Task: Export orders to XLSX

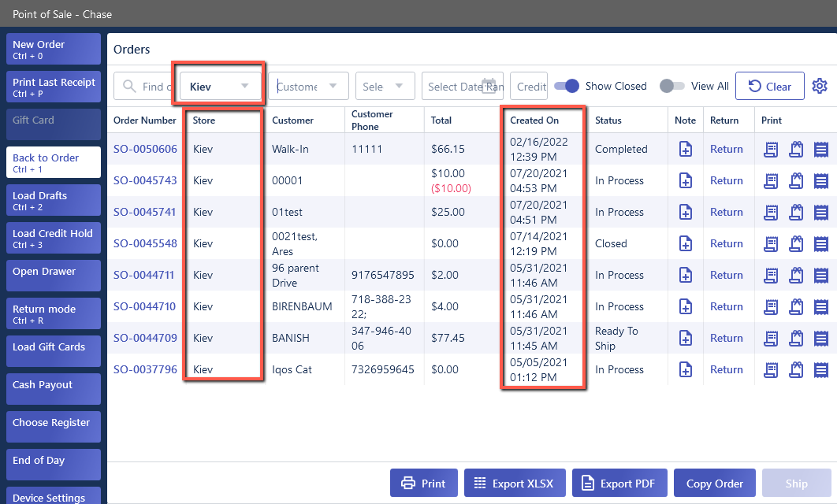Action: 514,484
